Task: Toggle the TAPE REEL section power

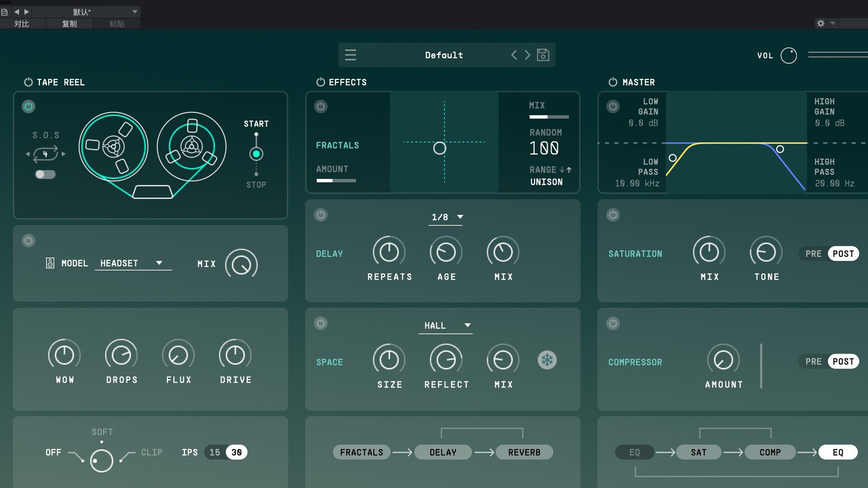Action: click(28, 82)
